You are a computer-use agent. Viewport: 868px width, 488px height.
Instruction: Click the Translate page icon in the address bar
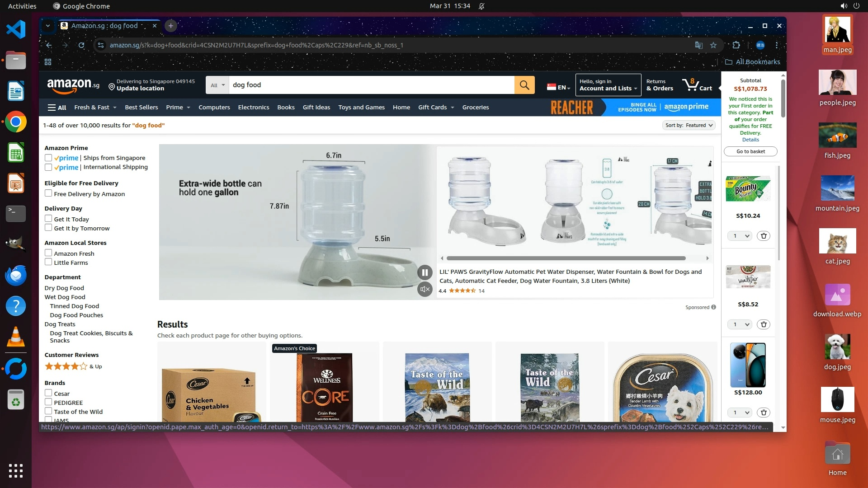[698, 45]
